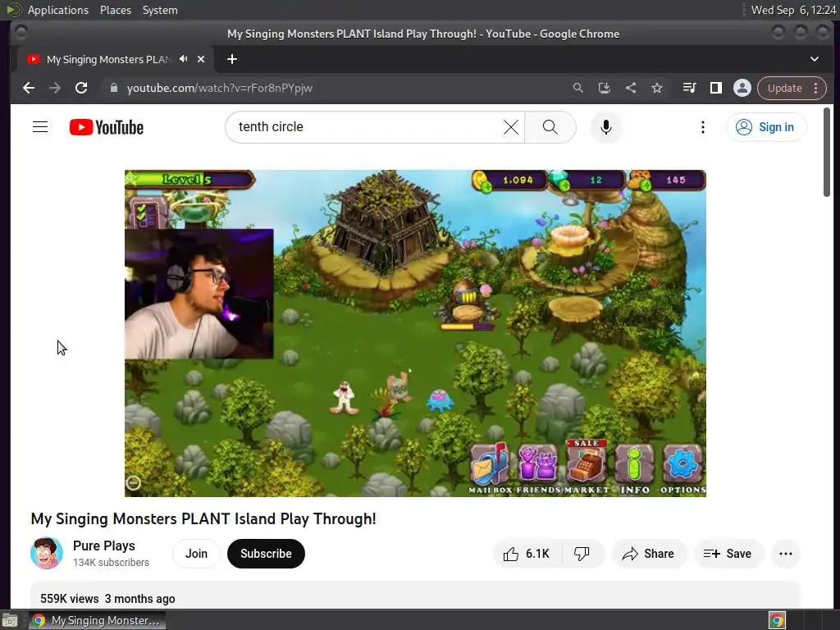Click the Sign in button

(766, 127)
